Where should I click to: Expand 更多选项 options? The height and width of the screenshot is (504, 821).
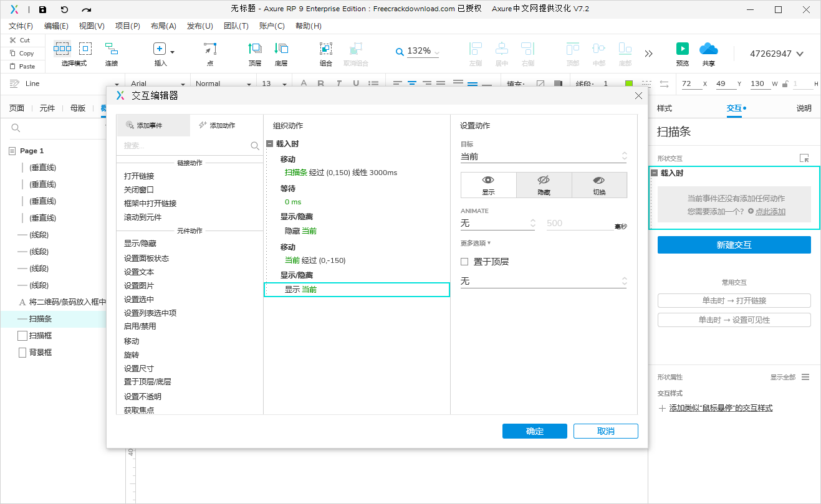click(476, 243)
